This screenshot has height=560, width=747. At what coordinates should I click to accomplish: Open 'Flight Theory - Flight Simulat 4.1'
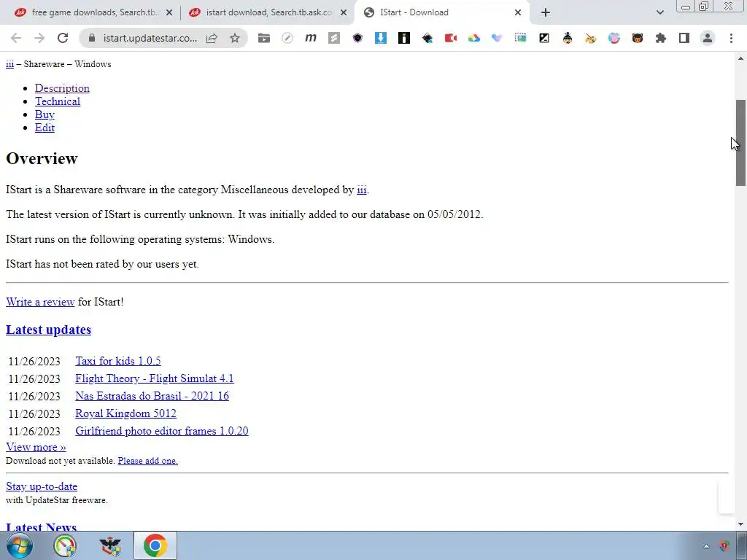pos(155,378)
